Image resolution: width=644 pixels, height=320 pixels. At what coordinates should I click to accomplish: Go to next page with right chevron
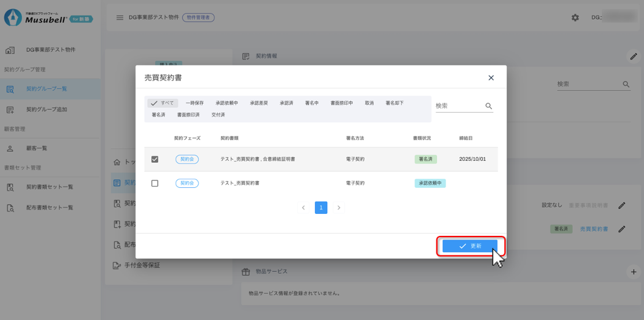[339, 208]
